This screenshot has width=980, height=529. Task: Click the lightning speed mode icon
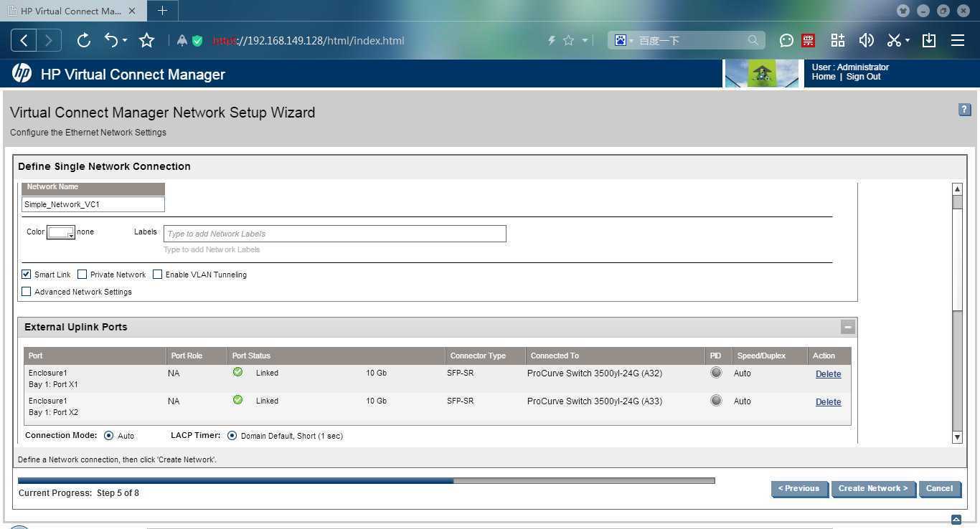pos(552,41)
